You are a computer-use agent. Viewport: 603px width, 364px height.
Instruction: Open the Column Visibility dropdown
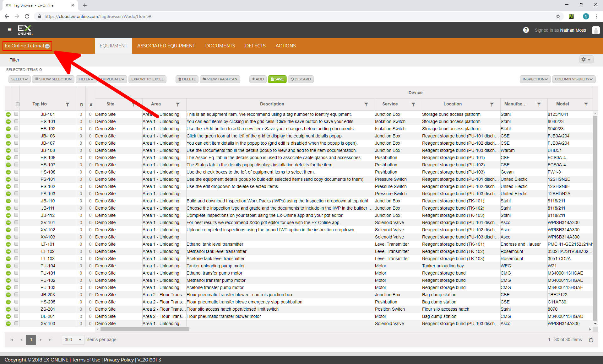[x=573, y=79]
